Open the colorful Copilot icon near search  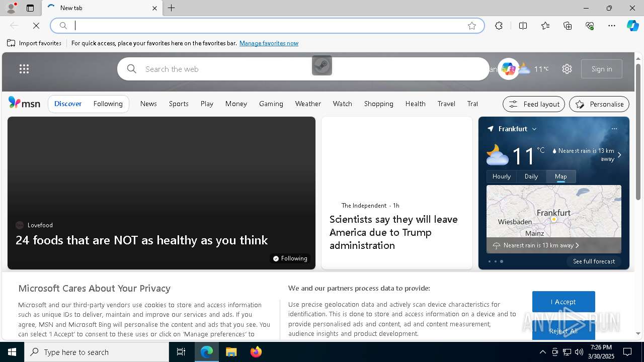[x=508, y=69]
